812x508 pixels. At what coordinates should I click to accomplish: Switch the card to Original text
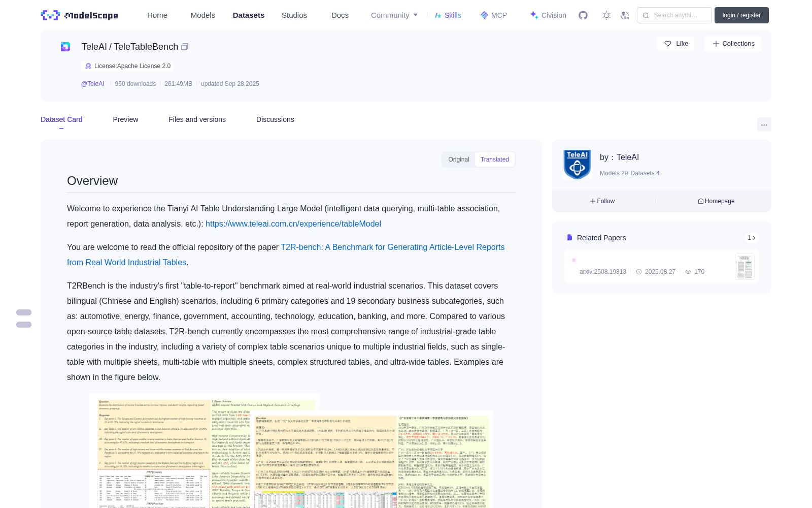459,160
